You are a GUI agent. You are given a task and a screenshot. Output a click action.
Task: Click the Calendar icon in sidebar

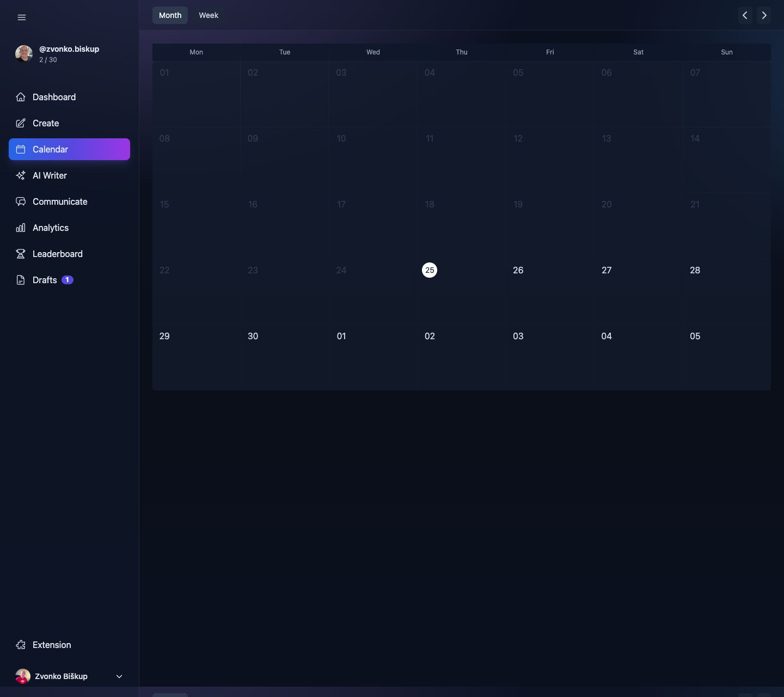pos(21,149)
